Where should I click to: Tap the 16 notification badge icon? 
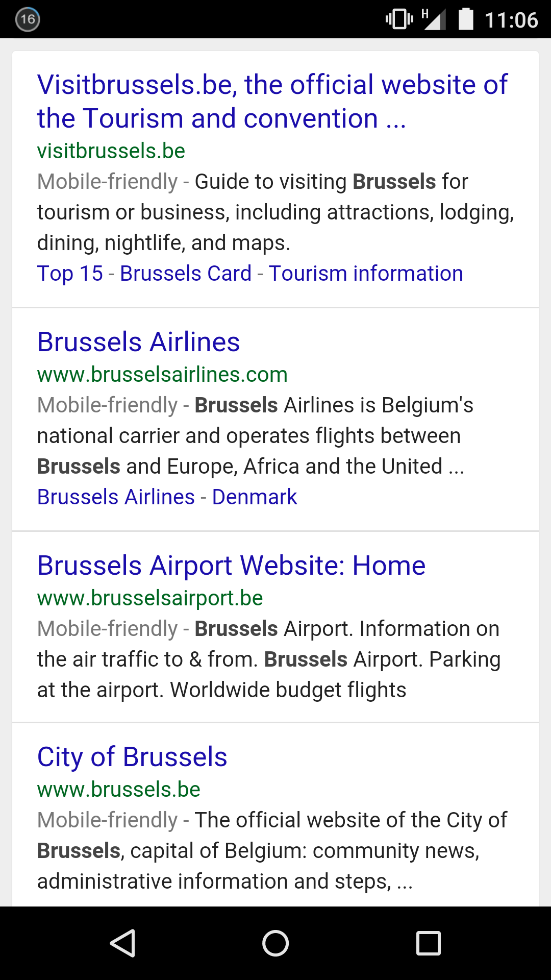pos(28,19)
